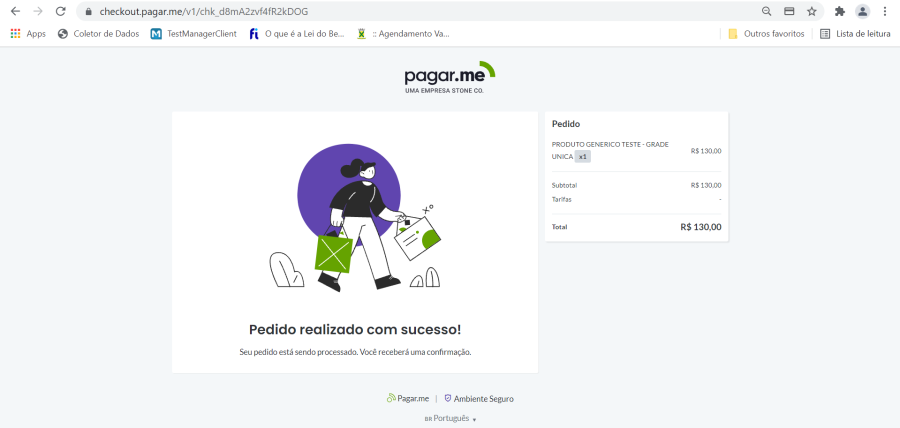The image size is (900, 428).
Task: Open the TestManagerClient bookmark
Action: (193, 34)
